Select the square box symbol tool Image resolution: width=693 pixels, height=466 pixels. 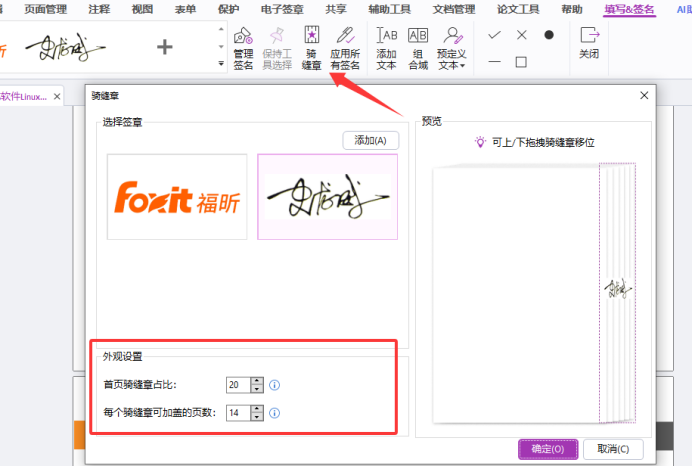click(521, 62)
